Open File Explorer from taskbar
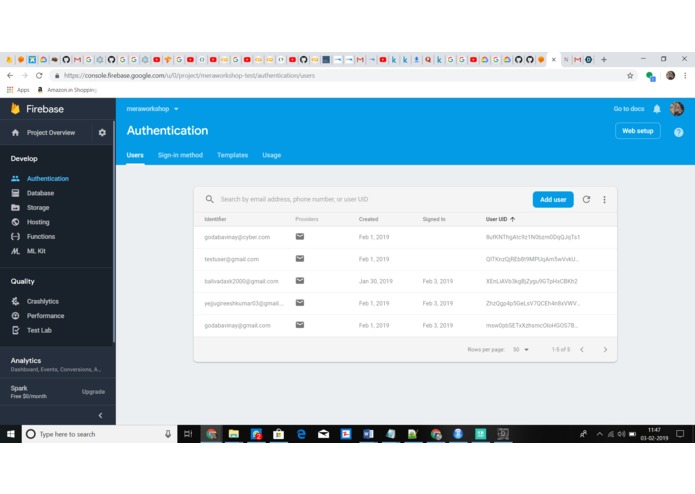 (234, 434)
